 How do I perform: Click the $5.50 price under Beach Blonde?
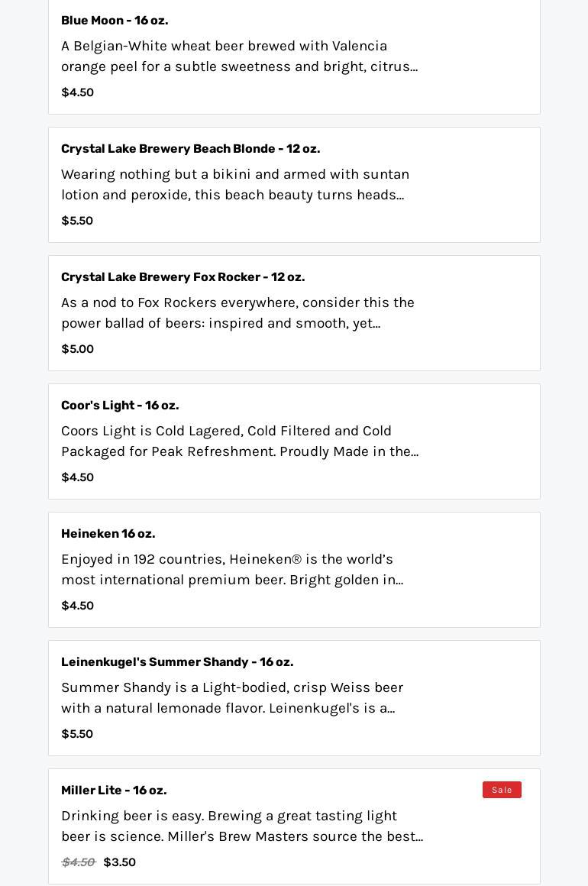77,221
